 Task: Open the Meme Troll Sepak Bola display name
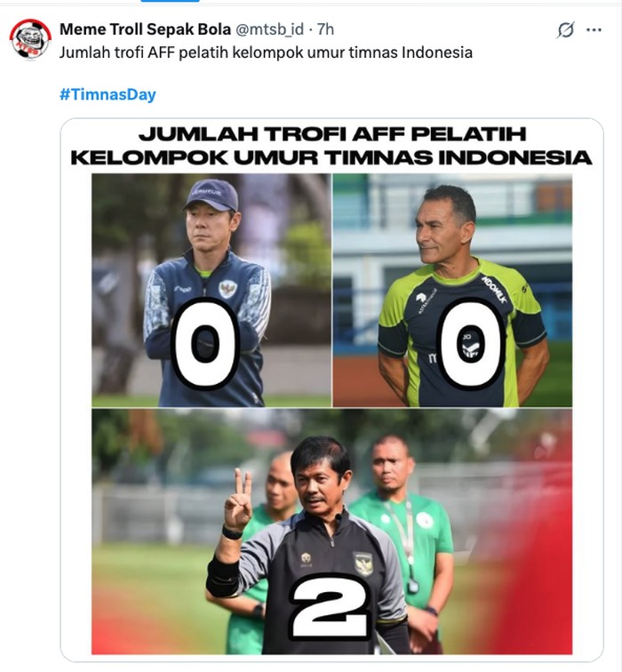click(x=145, y=29)
